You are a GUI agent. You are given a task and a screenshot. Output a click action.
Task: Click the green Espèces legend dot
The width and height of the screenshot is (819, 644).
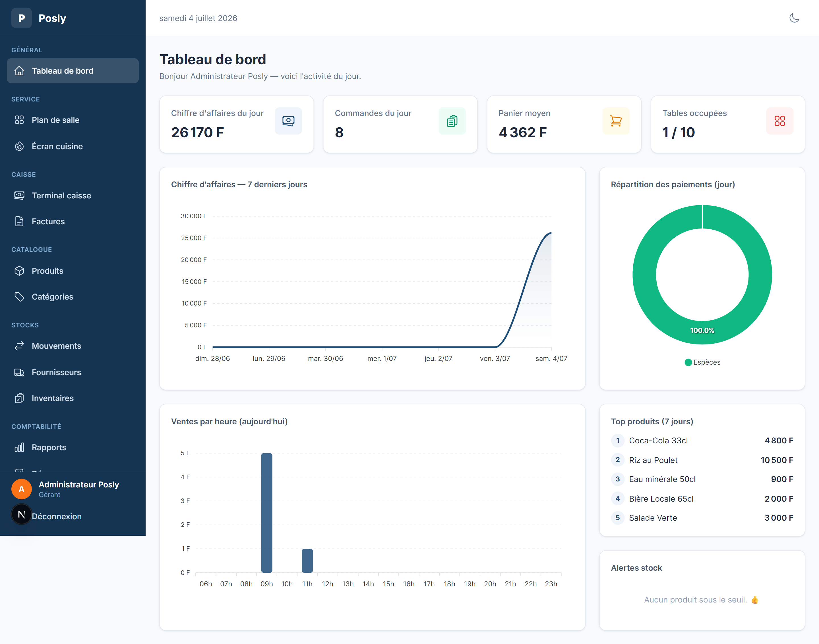click(688, 362)
